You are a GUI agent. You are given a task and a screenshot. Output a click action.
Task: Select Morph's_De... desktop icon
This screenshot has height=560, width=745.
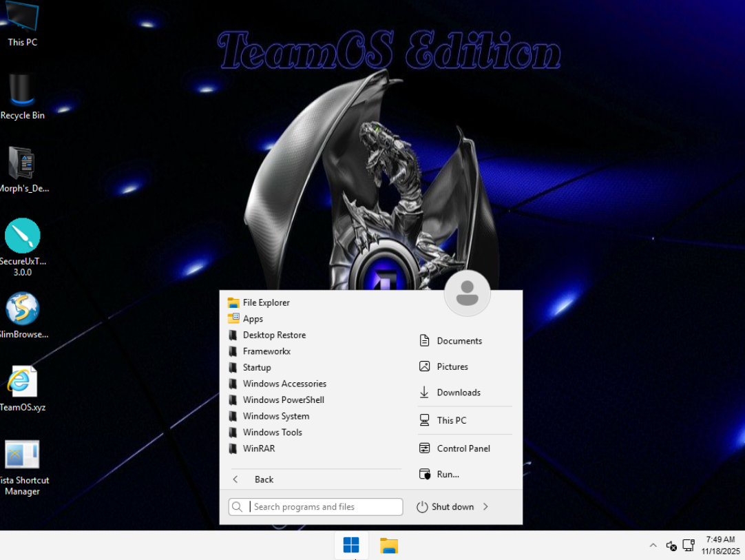pyautogui.click(x=22, y=169)
